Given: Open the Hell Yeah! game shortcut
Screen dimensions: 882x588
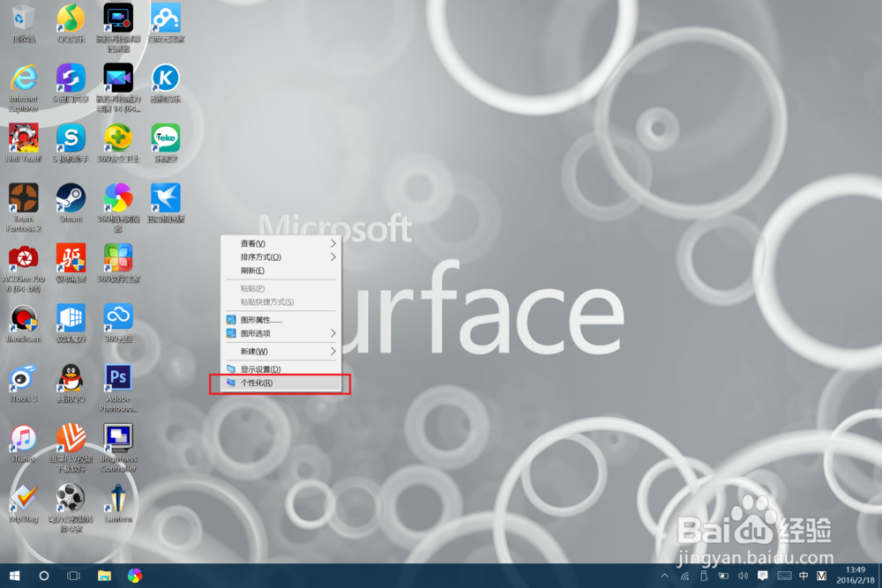Looking at the screenshot, I should tap(24, 144).
